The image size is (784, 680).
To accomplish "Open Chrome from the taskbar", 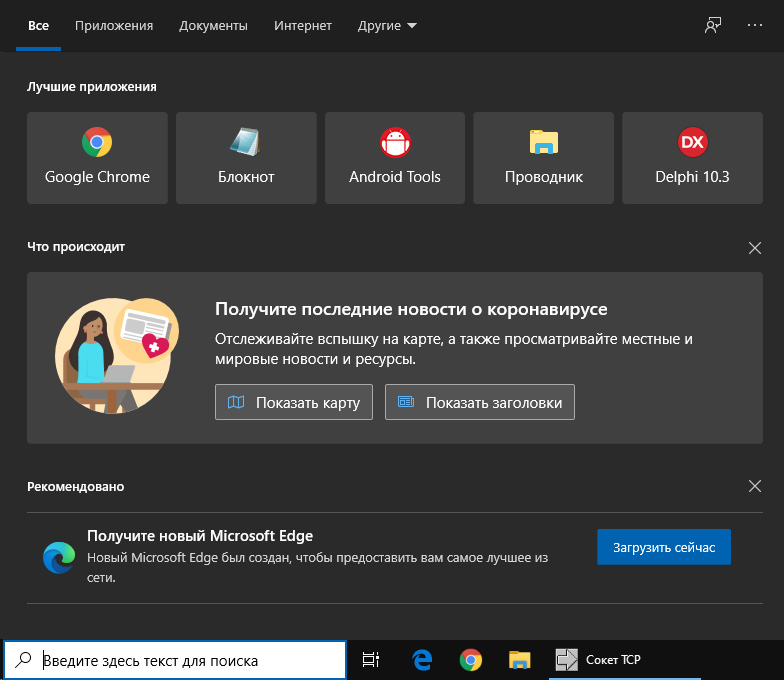I will point(470,660).
